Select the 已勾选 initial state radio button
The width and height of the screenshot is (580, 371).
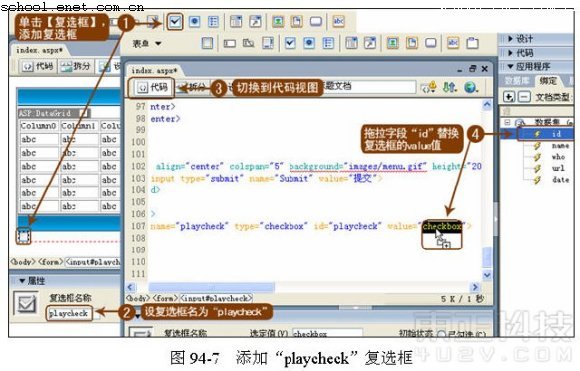coord(441,334)
